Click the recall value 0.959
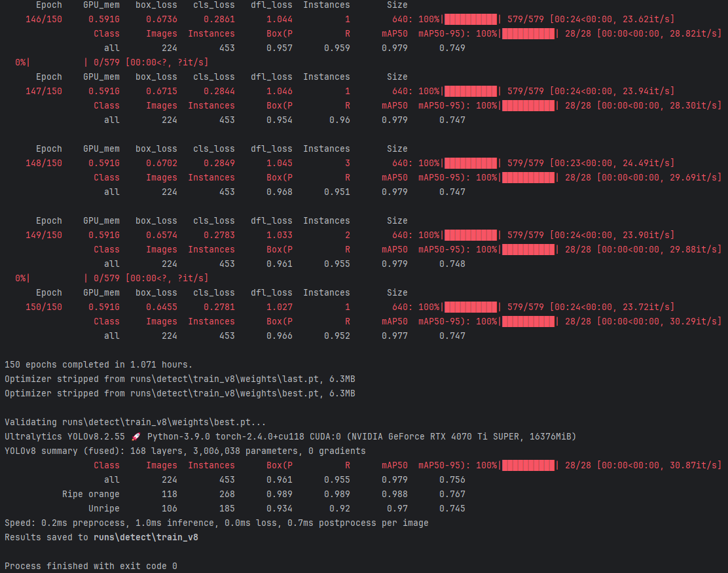The width and height of the screenshot is (728, 573). (337, 48)
